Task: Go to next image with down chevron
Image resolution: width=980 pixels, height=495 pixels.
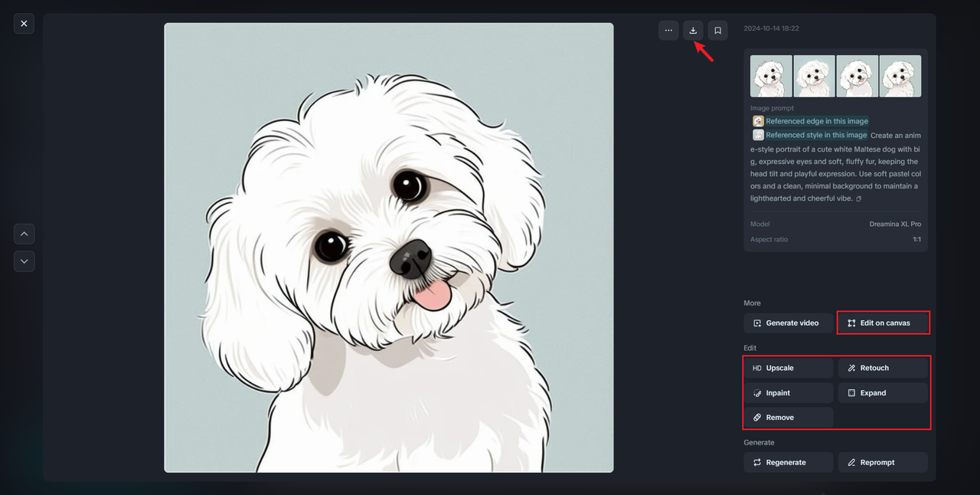Action: (x=24, y=261)
